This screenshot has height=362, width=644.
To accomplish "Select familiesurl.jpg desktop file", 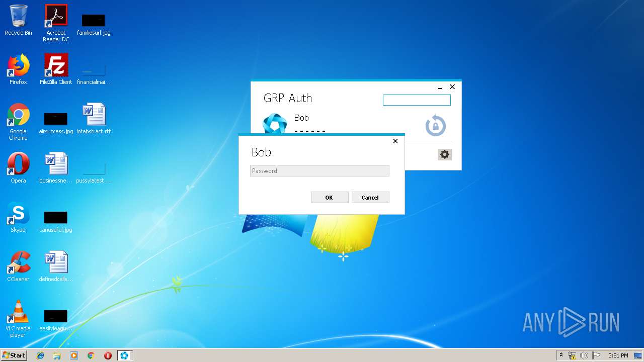I will pyautogui.click(x=94, y=24).
